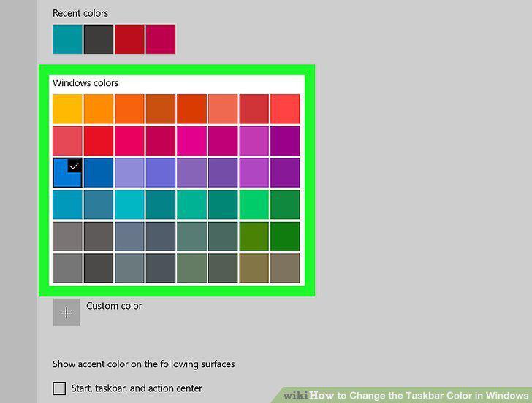Select the deep orchid purple ending second row

click(x=285, y=141)
